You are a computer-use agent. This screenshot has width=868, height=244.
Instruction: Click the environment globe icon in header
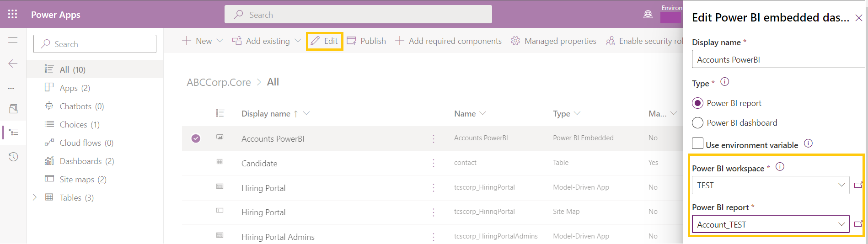point(648,15)
